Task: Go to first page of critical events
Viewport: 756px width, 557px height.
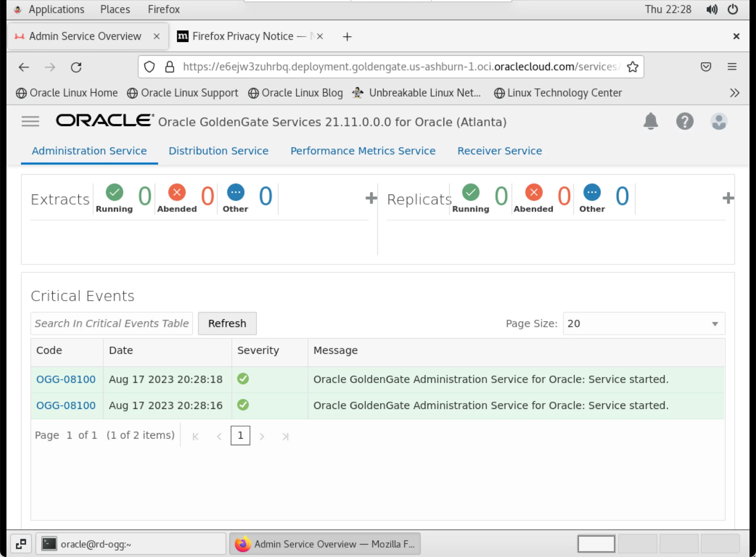Action: tap(195, 436)
